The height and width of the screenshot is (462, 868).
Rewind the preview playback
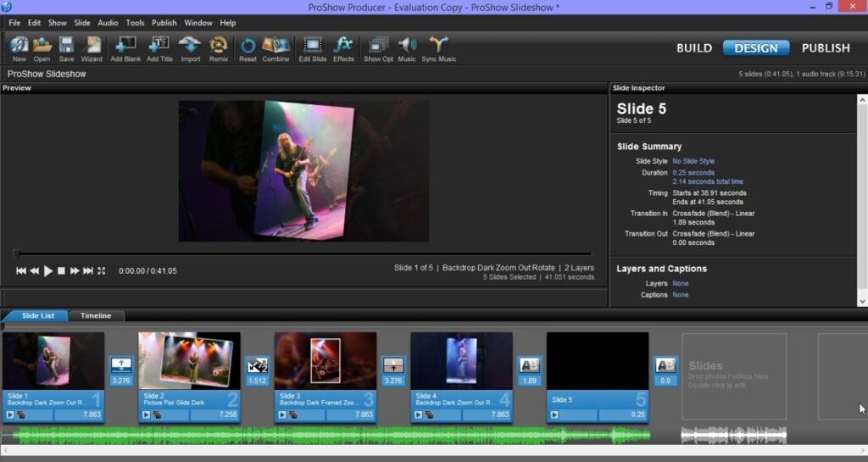pos(34,270)
